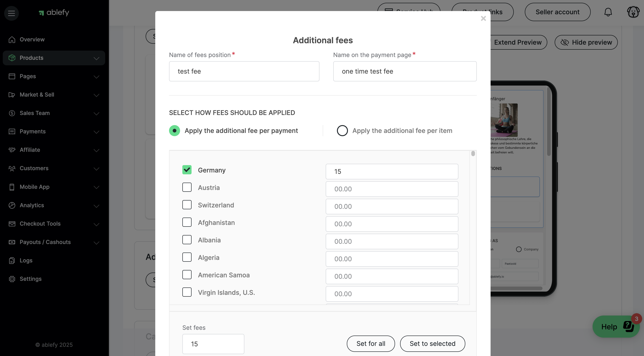Open the Seller account button
Viewport: 644px width, 356px height.
pos(557,12)
